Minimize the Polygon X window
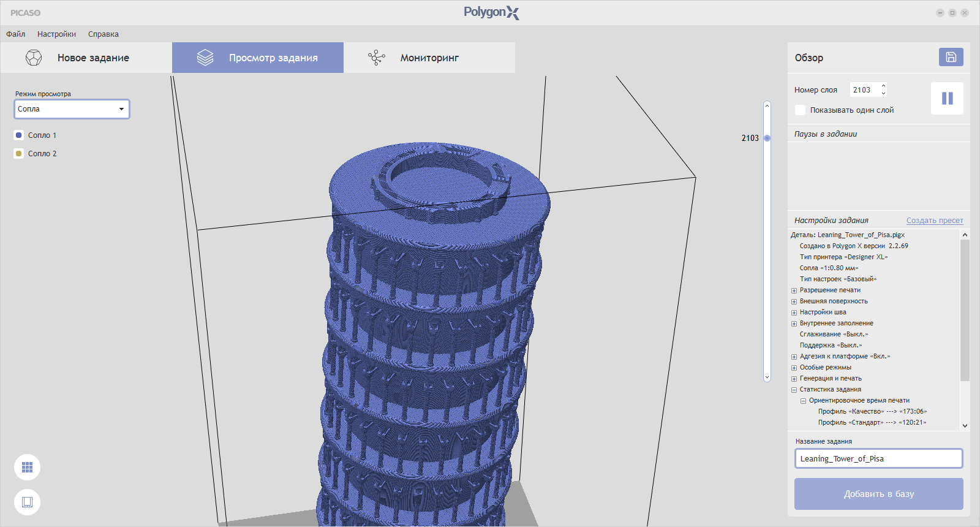 click(x=940, y=13)
